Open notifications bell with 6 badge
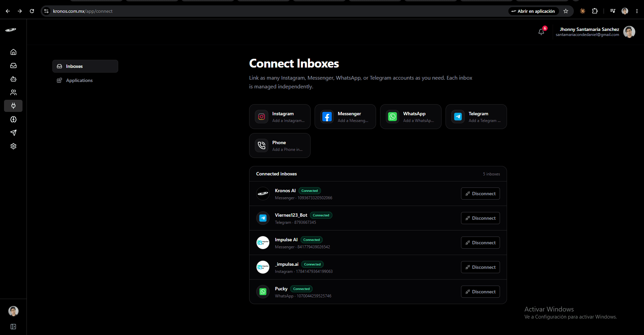 541,32
